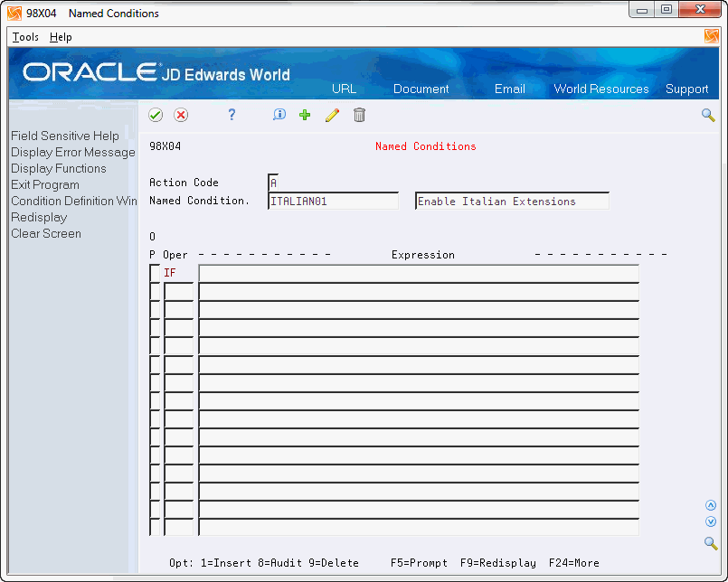Click the info bubble toolbar icon
Screen dimensions: 728x582
pos(279,115)
